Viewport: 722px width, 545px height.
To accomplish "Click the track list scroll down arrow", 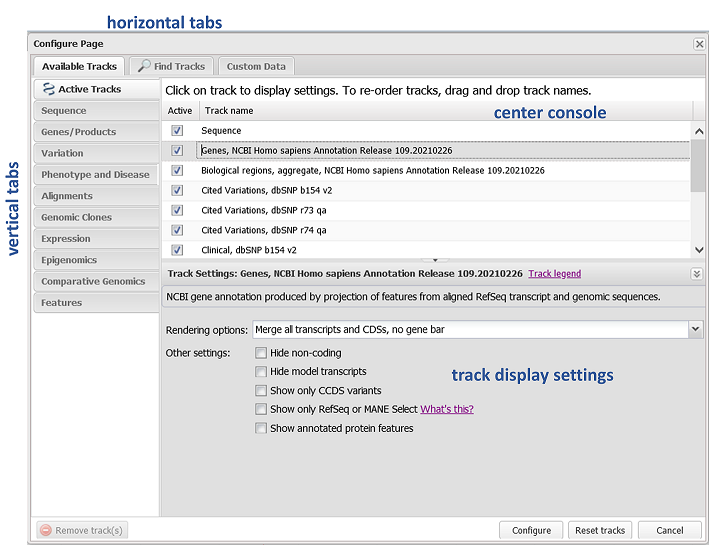I will (699, 250).
